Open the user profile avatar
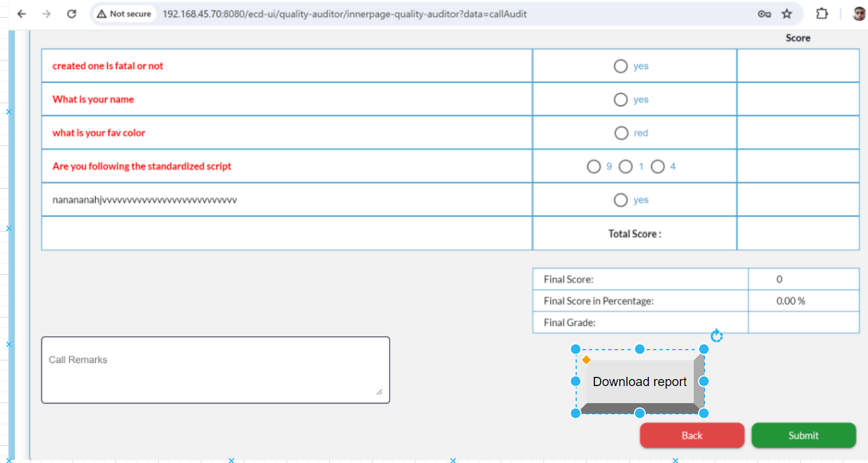Screen dimensions: 868x463 coord(859,14)
